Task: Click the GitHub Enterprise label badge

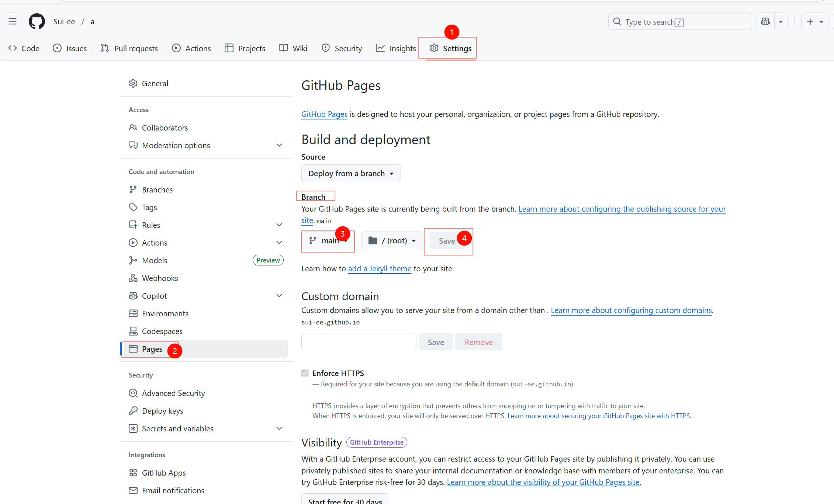Action: [377, 442]
